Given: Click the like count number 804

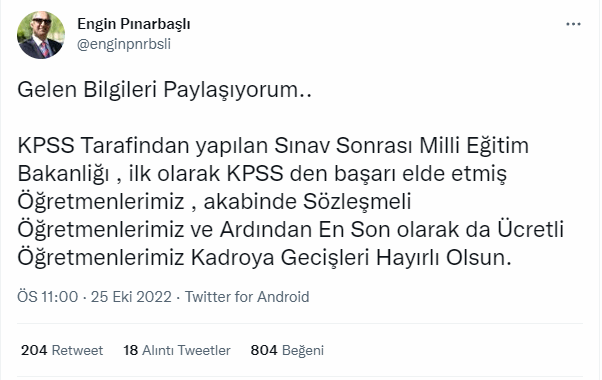Looking at the screenshot, I should coord(264,350).
